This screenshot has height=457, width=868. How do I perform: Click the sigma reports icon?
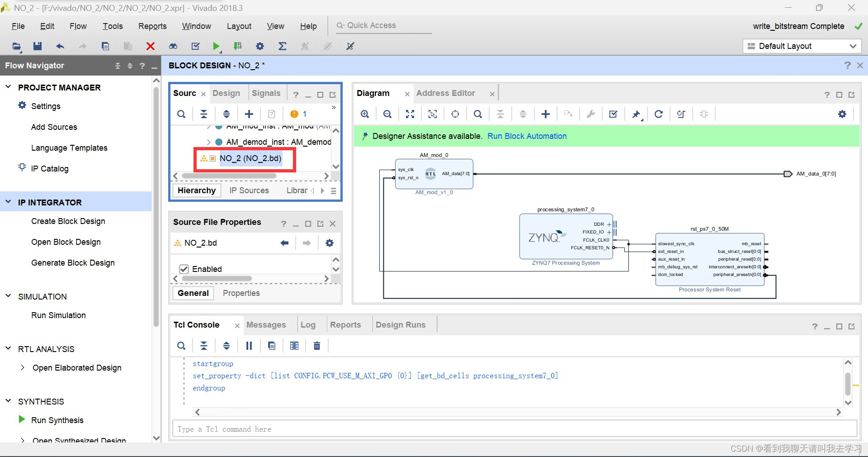tap(283, 46)
